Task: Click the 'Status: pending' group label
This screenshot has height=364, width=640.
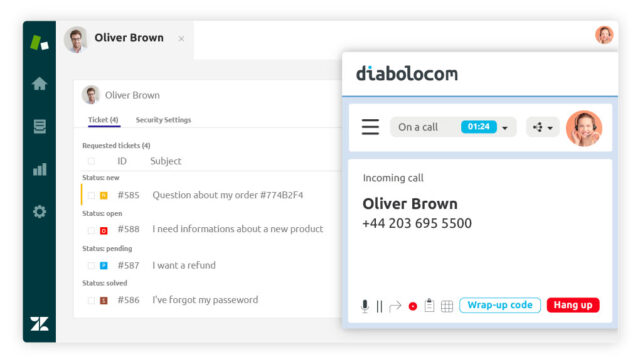Action: click(x=107, y=249)
